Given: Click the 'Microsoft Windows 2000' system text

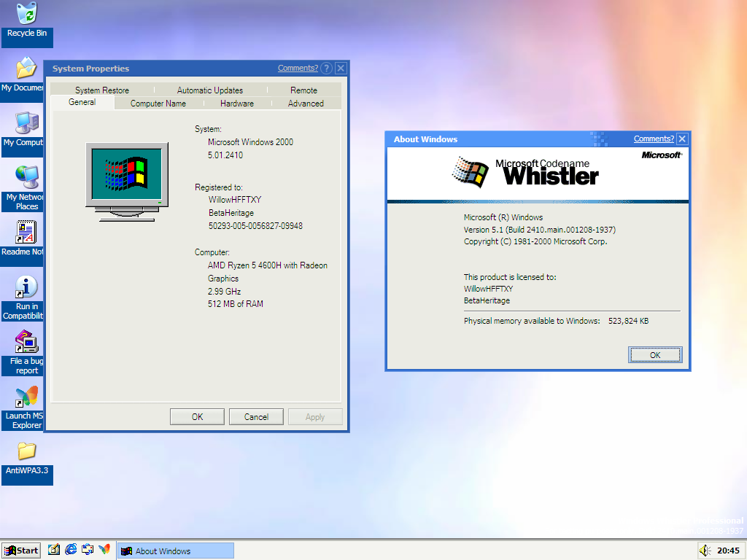Looking at the screenshot, I should pyautogui.click(x=251, y=142).
